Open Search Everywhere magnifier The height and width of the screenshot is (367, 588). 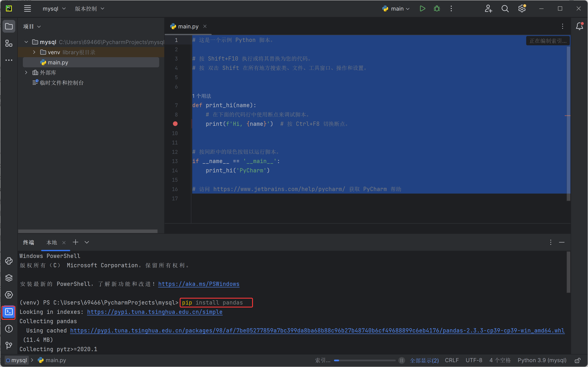point(505,8)
